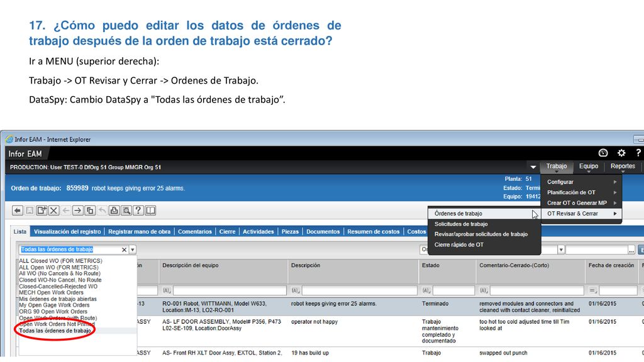
Task: Click the filter operator icon under Estado
Action: [426, 290]
